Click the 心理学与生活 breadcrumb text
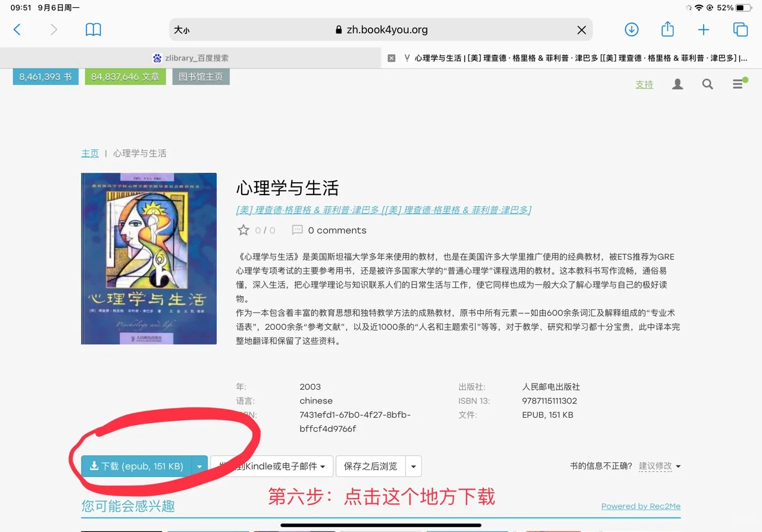Image resolution: width=762 pixels, height=532 pixels. [x=140, y=154]
